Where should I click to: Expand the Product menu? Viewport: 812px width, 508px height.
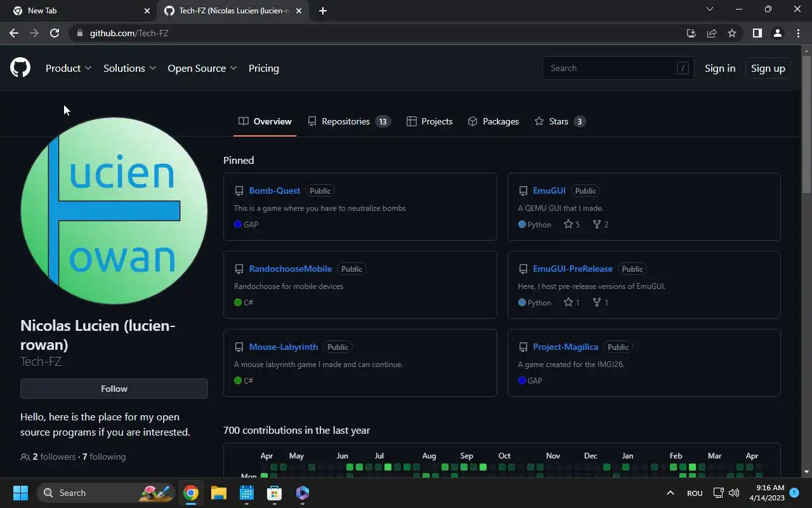(x=69, y=68)
